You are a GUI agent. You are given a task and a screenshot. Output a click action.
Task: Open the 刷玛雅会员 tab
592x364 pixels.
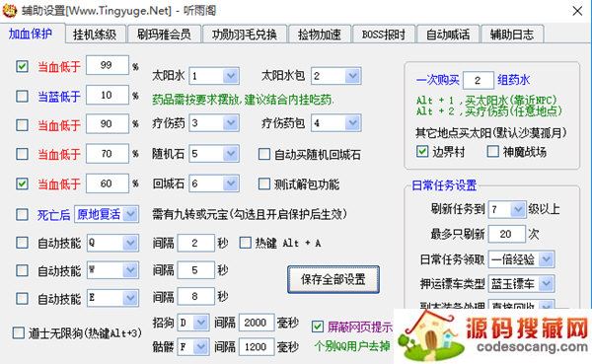coord(164,35)
